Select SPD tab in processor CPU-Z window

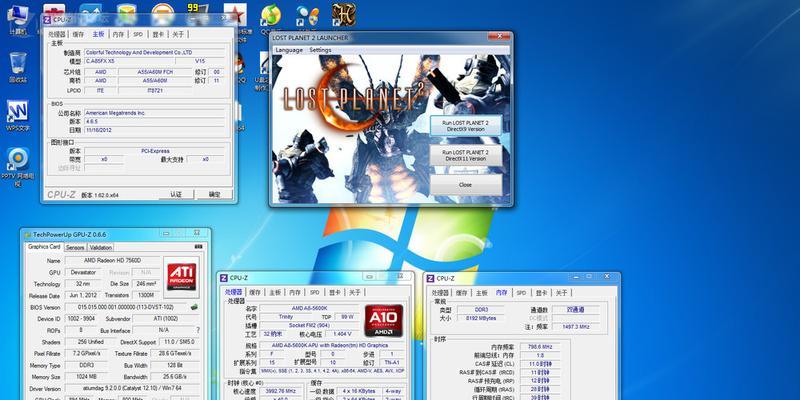[314, 292]
